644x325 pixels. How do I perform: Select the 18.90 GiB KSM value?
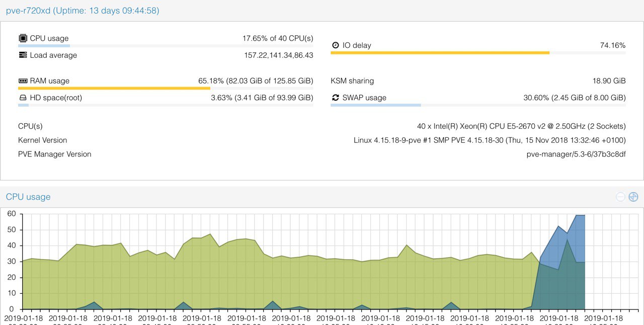(x=609, y=80)
